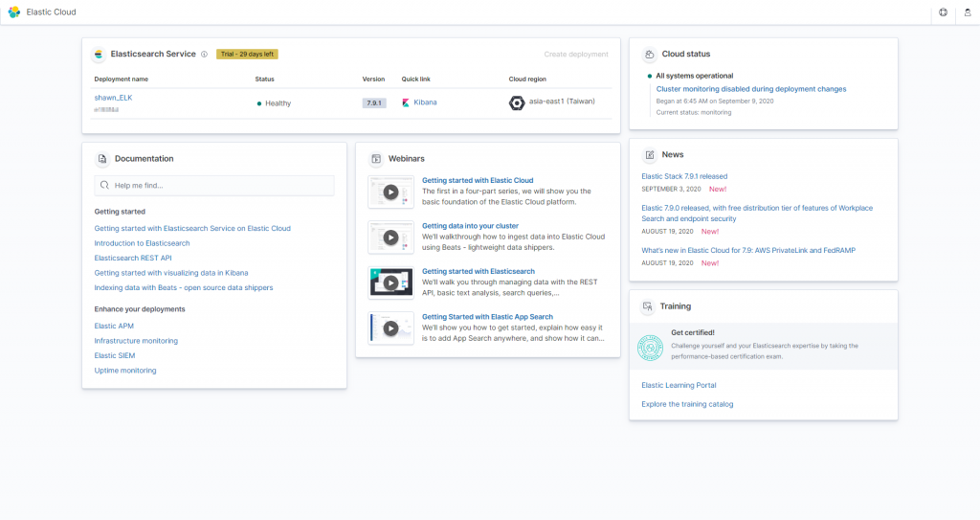Screen dimensions: 980x520
Task: Open the user account icon in header
Action: (x=968, y=11)
